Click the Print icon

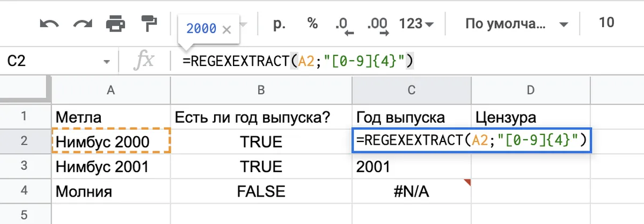pos(115,24)
